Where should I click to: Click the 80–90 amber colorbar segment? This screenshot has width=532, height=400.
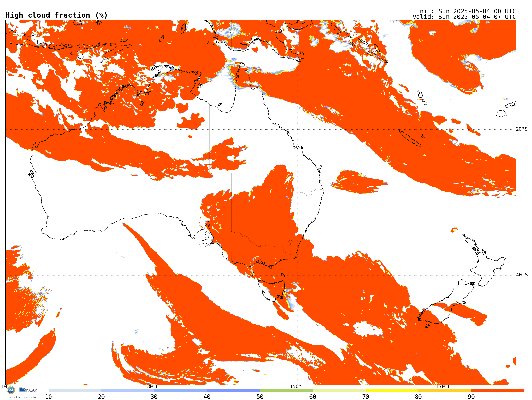click(445, 391)
